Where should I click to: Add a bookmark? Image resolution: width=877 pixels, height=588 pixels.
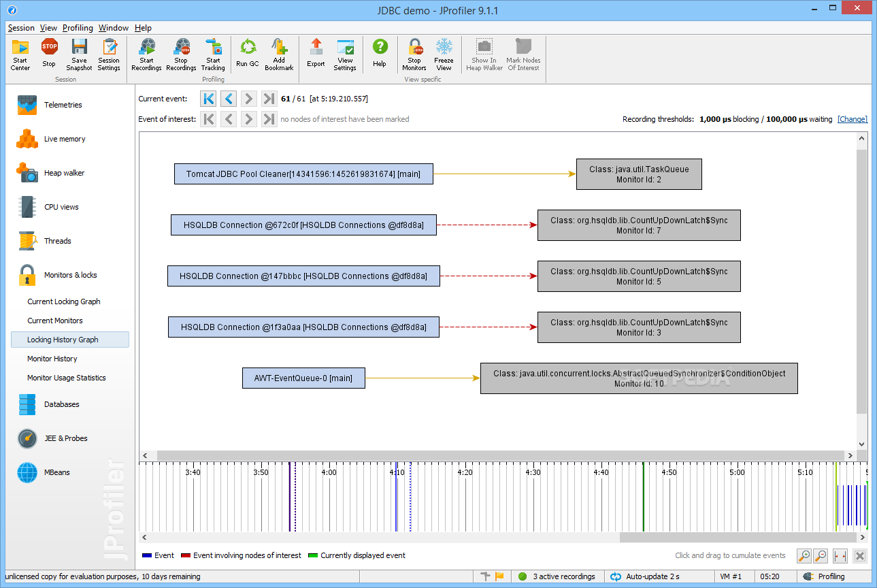click(x=279, y=54)
